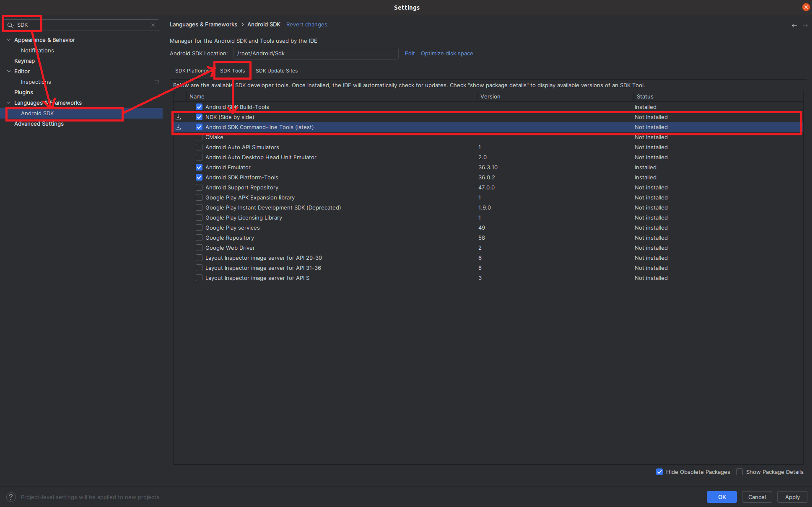Click the search magnifier icon in settings
This screenshot has height=507, width=812.
click(10, 25)
